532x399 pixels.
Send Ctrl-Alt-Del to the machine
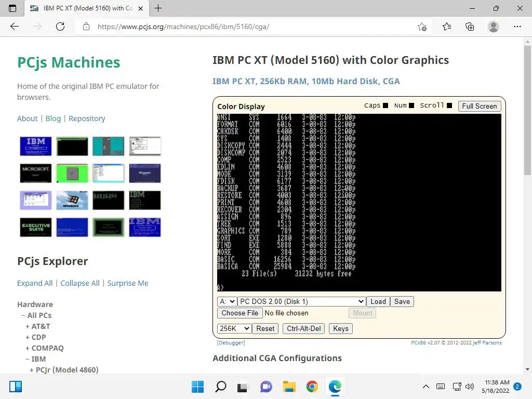click(x=303, y=328)
